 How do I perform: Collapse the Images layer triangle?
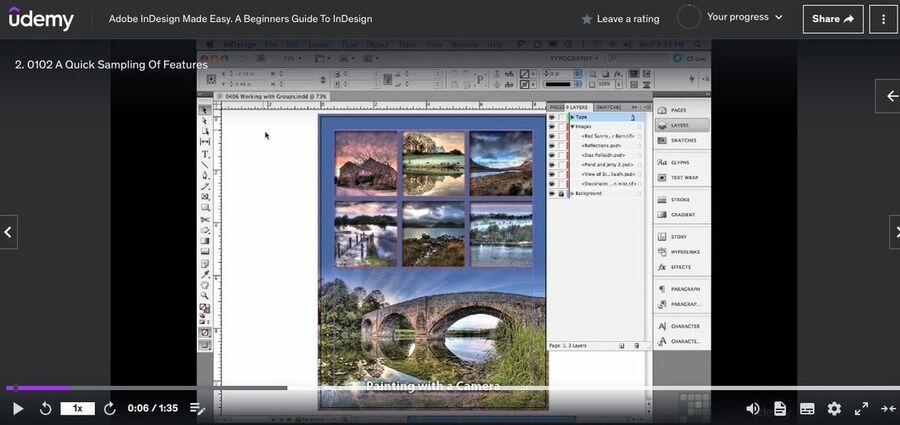(x=572, y=127)
